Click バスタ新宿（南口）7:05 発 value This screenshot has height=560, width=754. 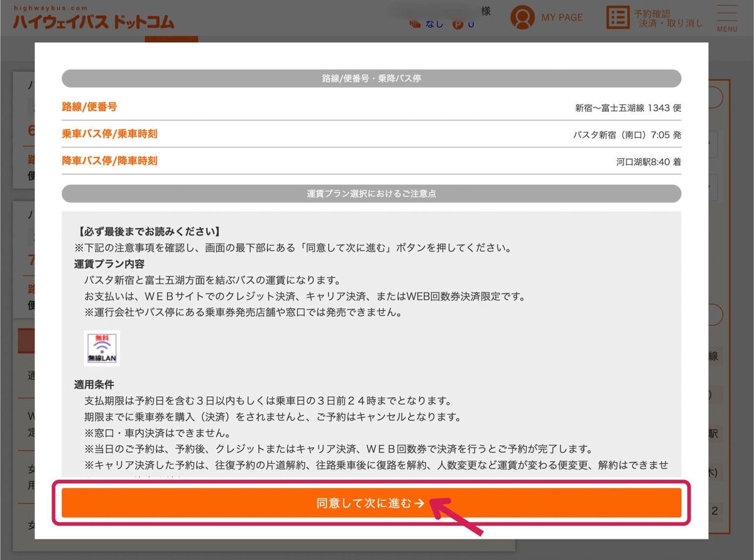627,135
